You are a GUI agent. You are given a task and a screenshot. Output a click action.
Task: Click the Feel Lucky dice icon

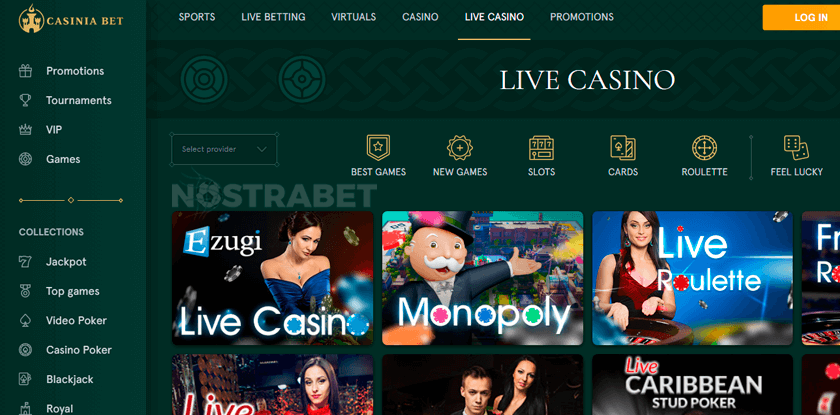(x=796, y=147)
